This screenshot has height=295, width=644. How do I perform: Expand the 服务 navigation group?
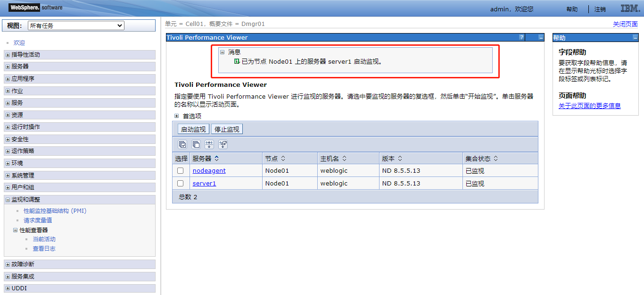coord(8,103)
